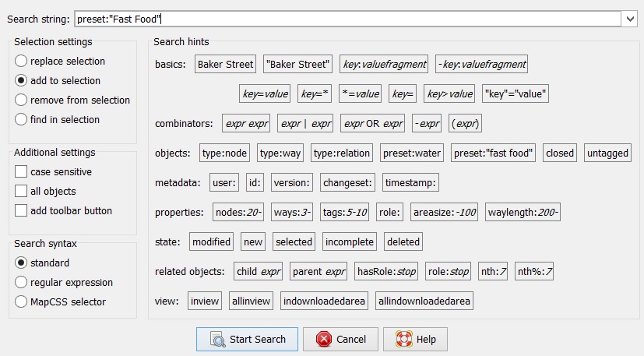Insert the type:relation hint
The image size is (644, 356).
(x=342, y=153)
